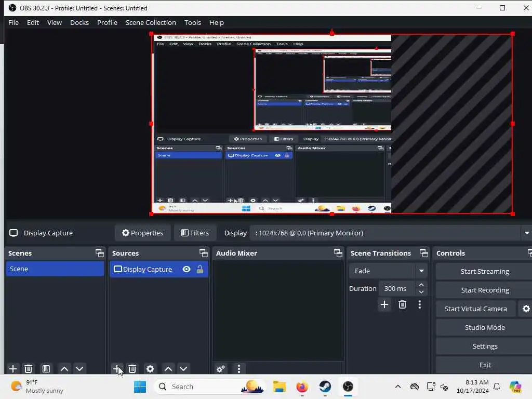532x399 pixels.
Task: Click the Display Capture monitor icon in source row
Action: [x=118, y=270]
